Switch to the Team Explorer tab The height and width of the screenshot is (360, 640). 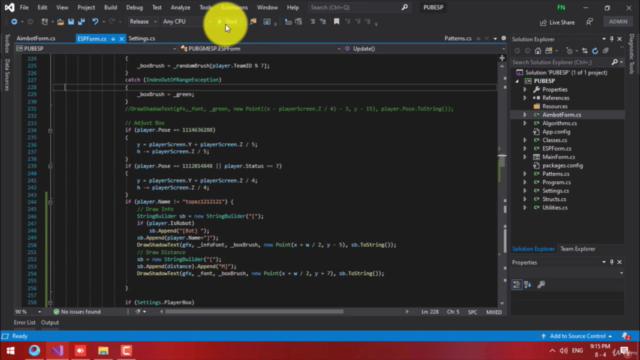tap(578, 249)
